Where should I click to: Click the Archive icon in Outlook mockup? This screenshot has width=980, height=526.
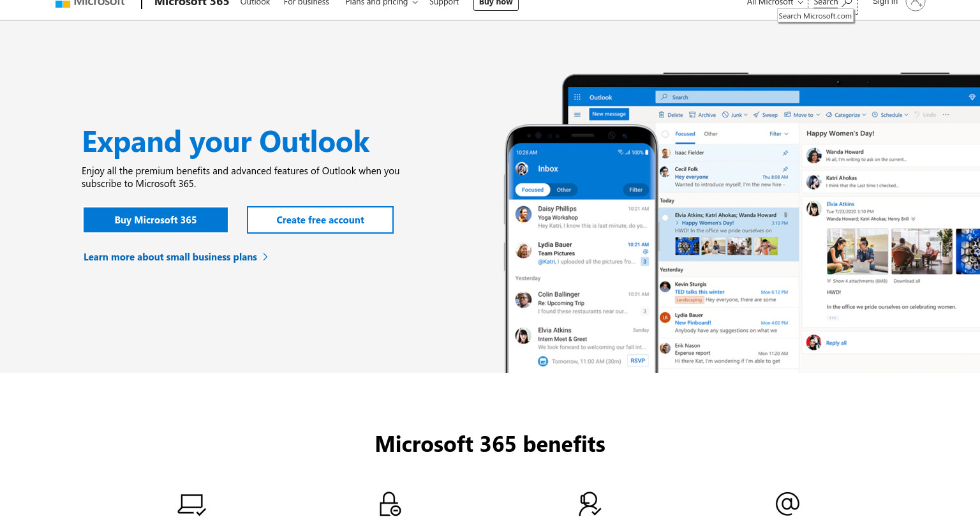click(x=692, y=115)
